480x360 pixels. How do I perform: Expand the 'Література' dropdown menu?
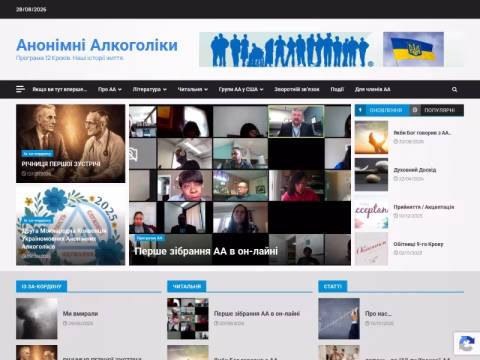click(x=149, y=89)
